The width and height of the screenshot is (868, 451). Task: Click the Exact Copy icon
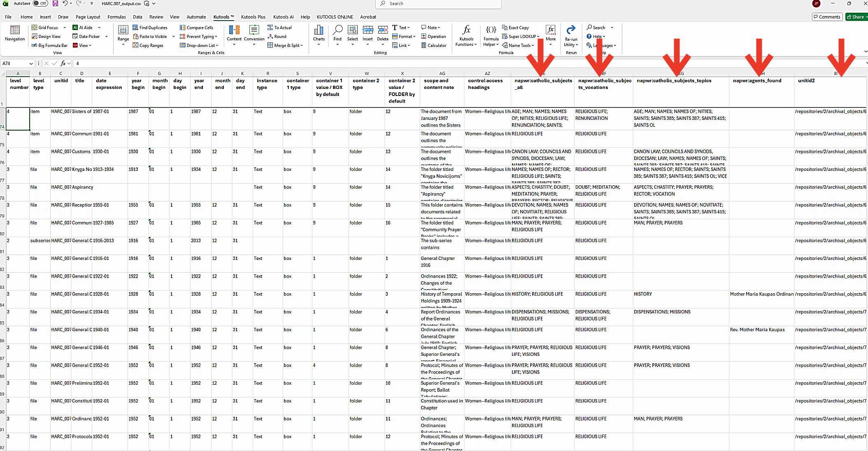[505, 28]
